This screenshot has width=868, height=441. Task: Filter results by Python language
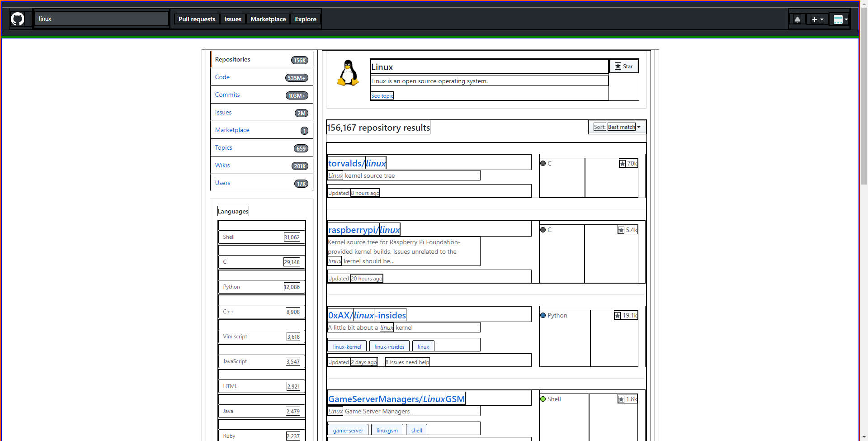click(x=262, y=287)
